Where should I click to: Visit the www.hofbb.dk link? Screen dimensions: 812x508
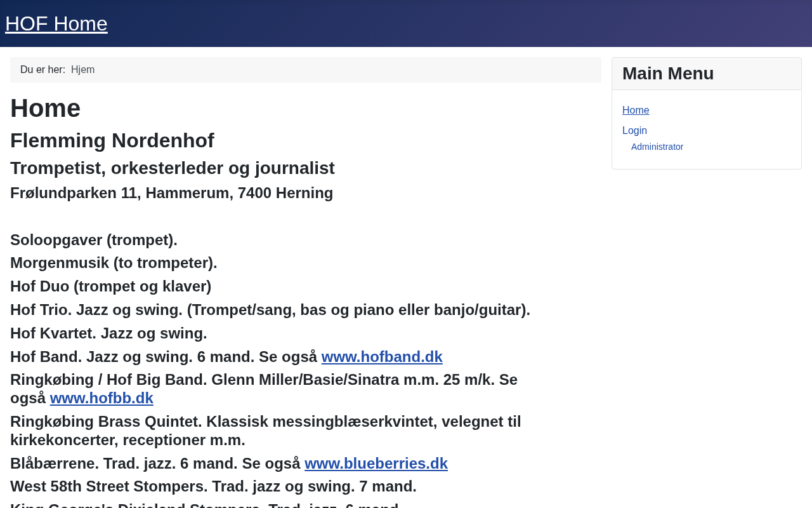coord(101,398)
